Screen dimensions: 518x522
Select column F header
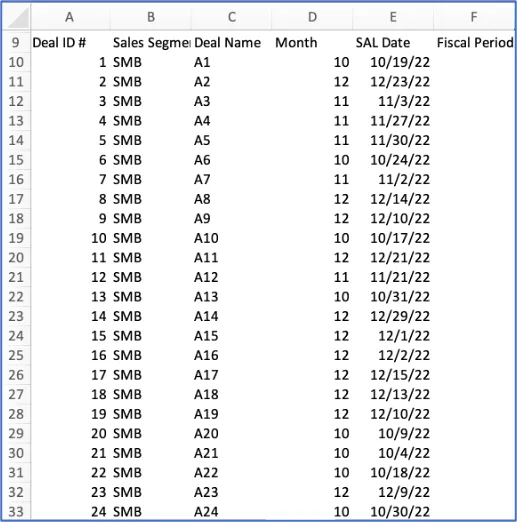point(474,17)
